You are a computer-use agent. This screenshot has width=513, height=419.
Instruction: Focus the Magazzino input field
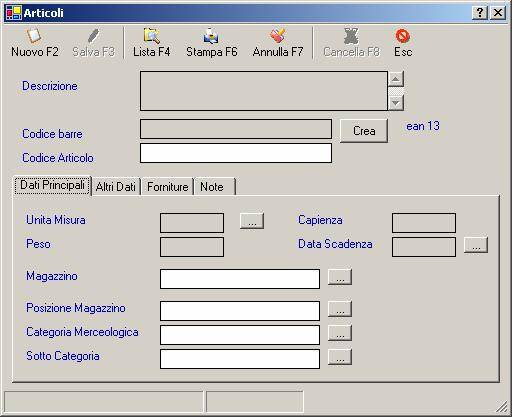click(x=240, y=279)
